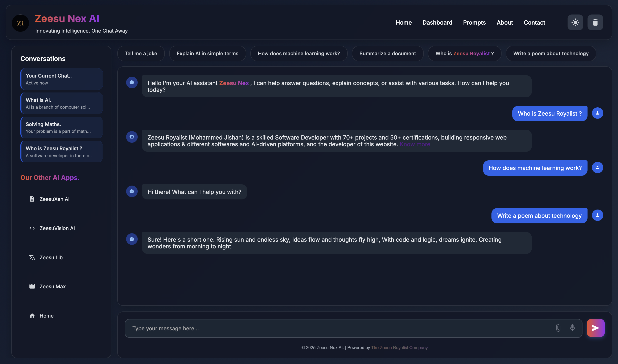The height and width of the screenshot is (364, 618).
Task: Open the Prompts nav item
Action: [x=474, y=22]
